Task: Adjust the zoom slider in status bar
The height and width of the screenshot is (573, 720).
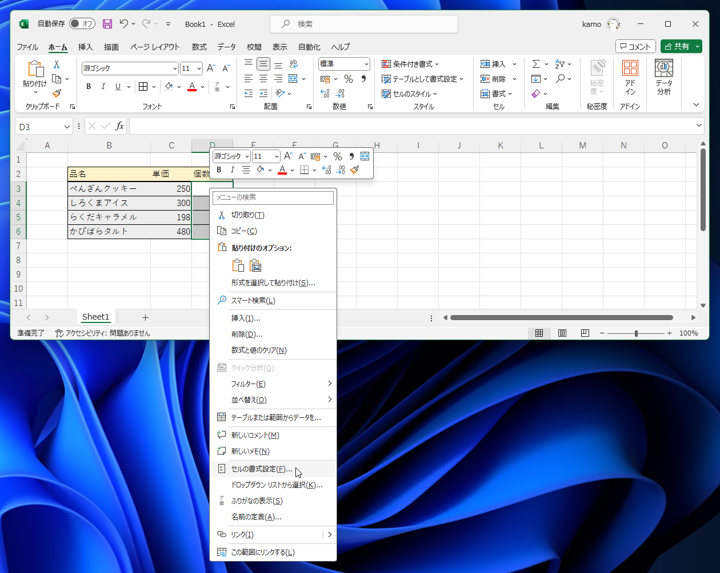Action: point(636,333)
